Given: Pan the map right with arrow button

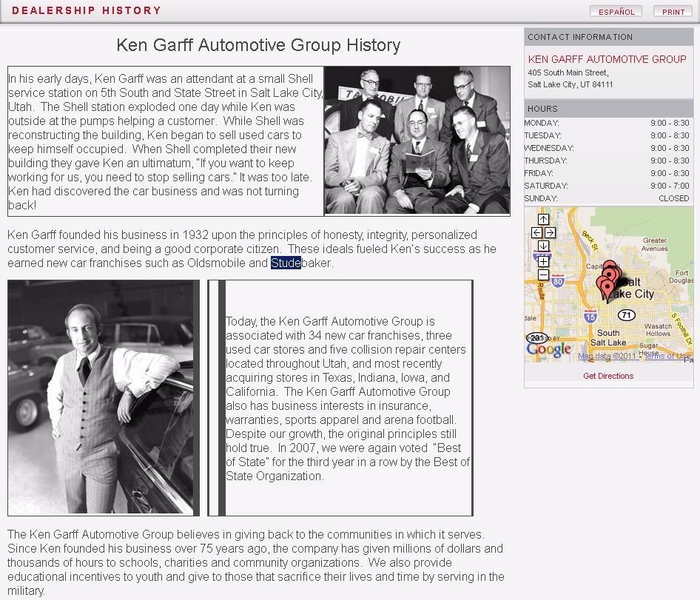Looking at the screenshot, I should (550, 232).
